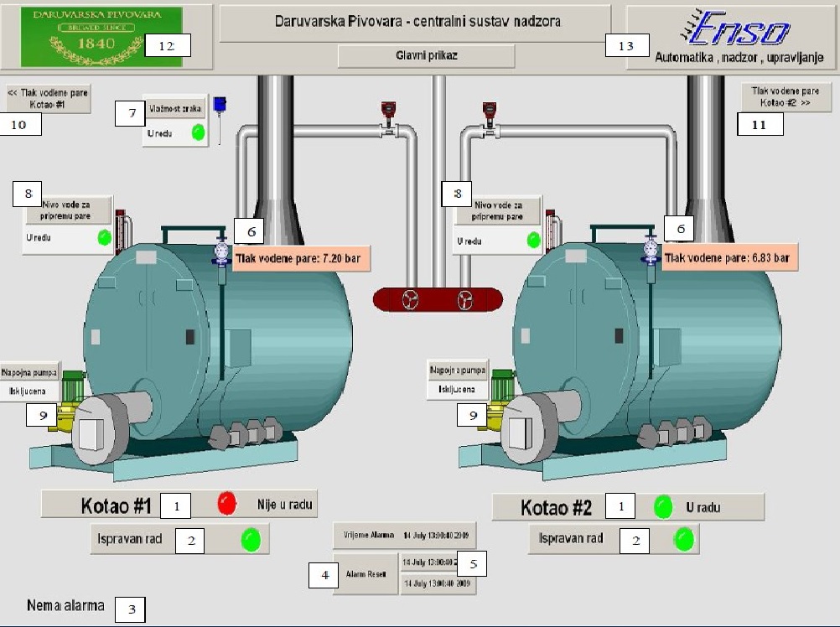Click red pressure transmitter on Kotao #2 pipe
This screenshot has width=840, height=627.
point(489,111)
